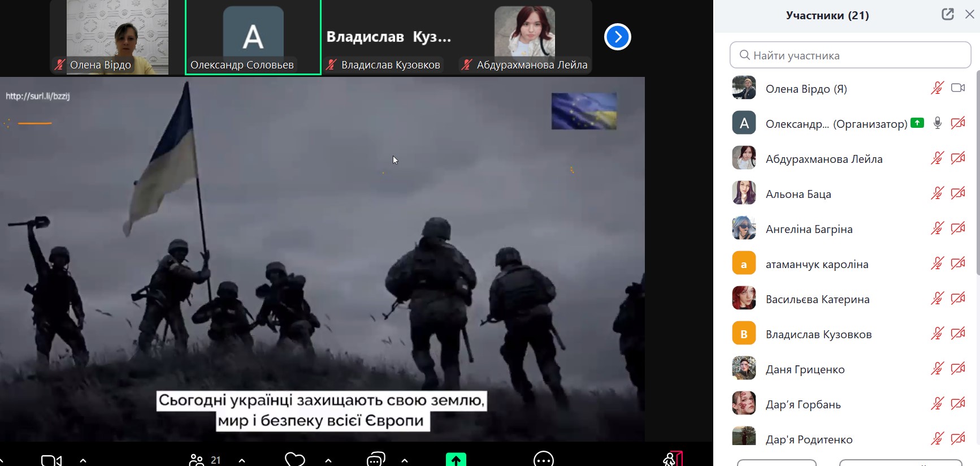Click Альона Баца's muted microphone icon
The width and height of the screenshot is (980, 466).
tap(938, 193)
